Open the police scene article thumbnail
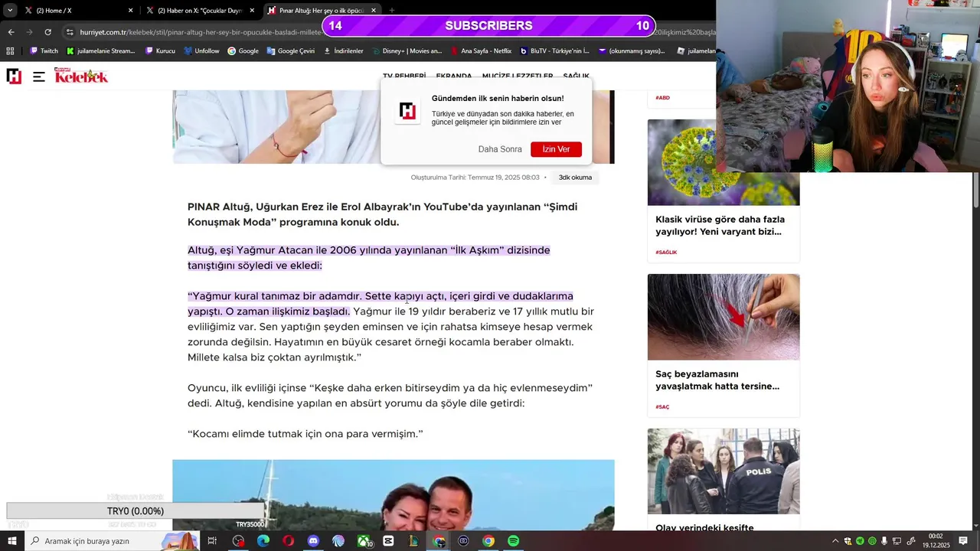The image size is (980, 551). pyautogui.click(x=724, y=471)
